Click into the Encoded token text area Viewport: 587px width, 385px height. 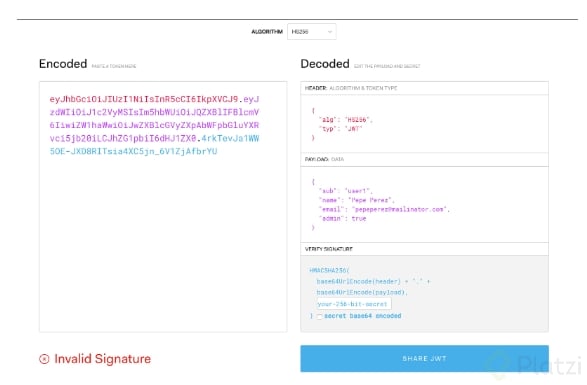(163, 206)
